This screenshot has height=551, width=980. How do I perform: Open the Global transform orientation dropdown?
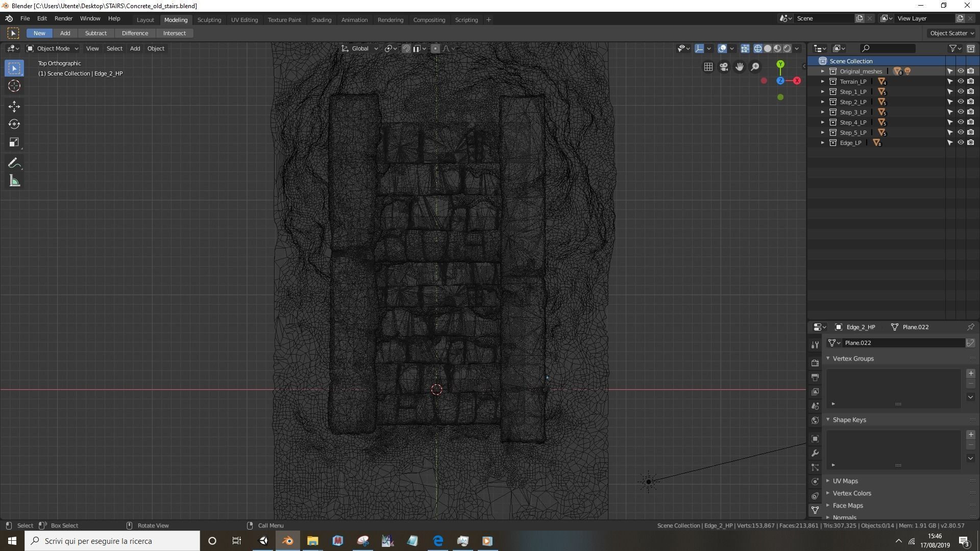pyautogui.click(x=360, y=48)
